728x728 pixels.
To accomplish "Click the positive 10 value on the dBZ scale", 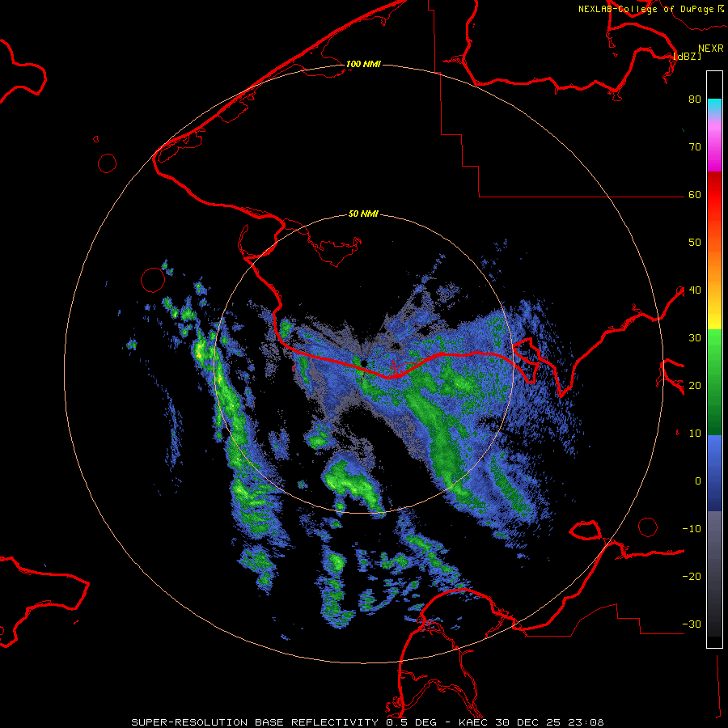I will (x=695, y=434).
